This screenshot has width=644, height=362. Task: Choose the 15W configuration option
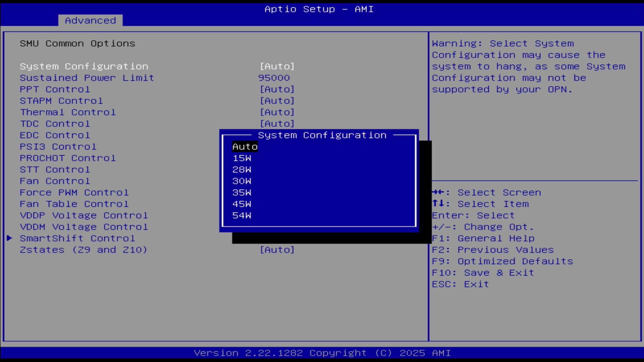coord(241,158)
